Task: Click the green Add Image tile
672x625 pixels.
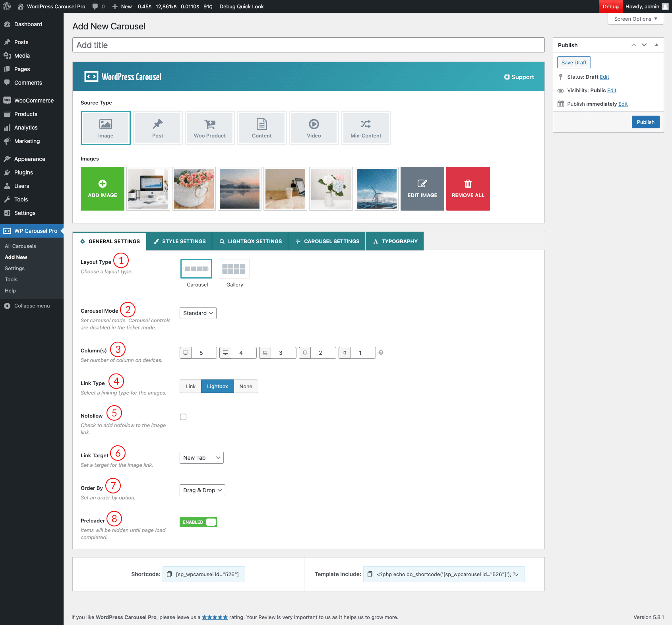Action: click(103, 189)
